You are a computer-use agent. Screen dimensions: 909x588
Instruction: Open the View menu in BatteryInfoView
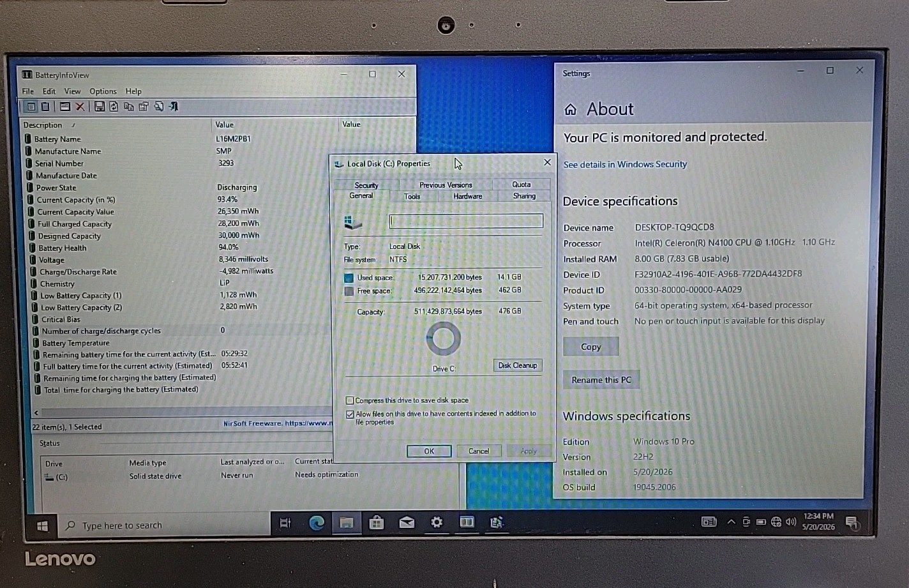click(x=73, y=91)
